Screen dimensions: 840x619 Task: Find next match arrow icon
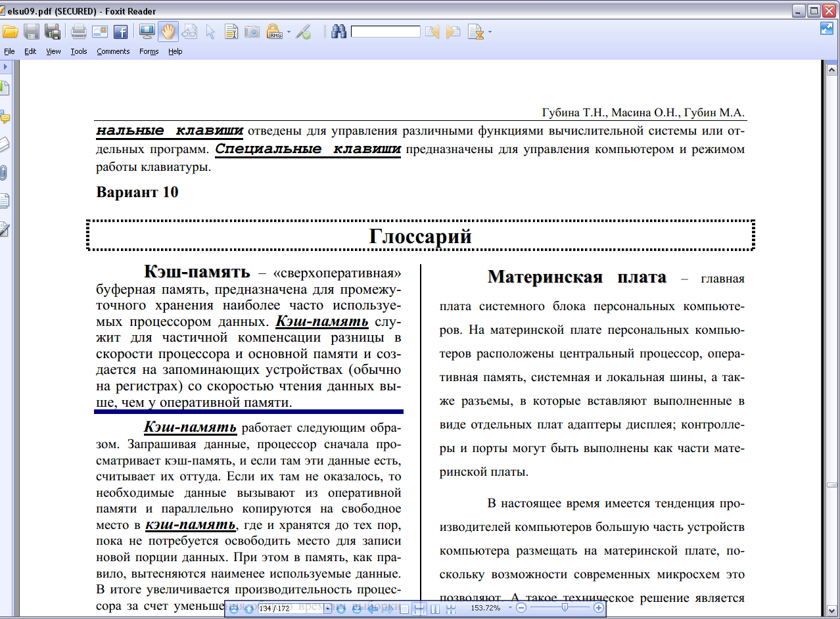[x=453, y=31]
